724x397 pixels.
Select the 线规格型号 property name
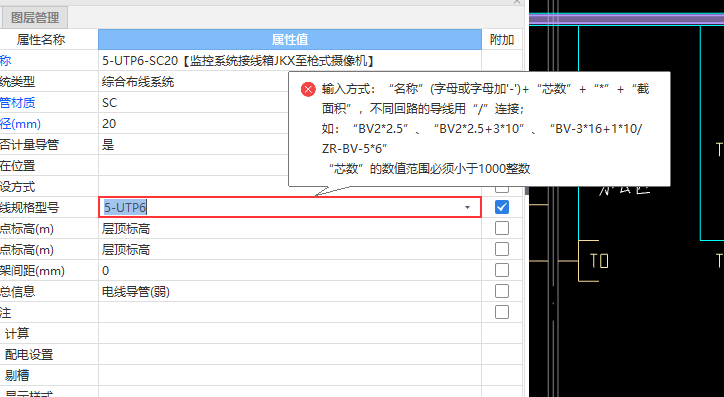30,207
